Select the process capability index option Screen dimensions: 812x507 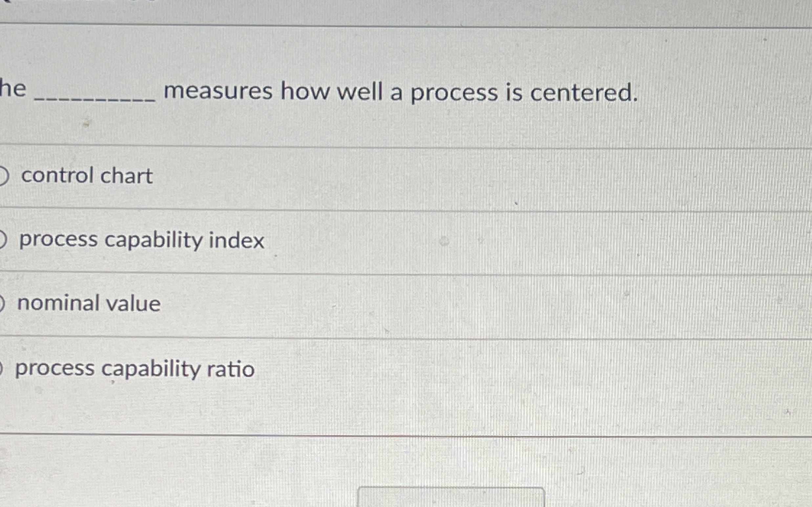tap(3, 240)
